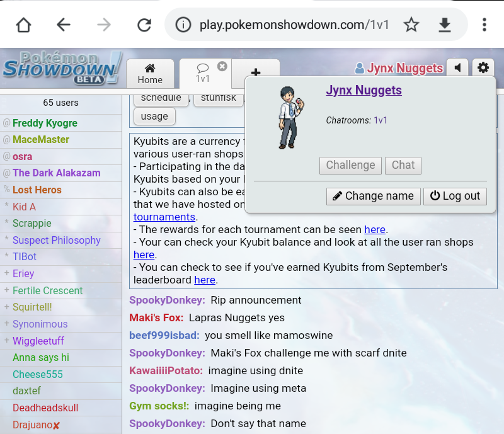Viewport: 504px width, 434px height.
Task: Select user Suspect Philosophy
Action: 60,240
